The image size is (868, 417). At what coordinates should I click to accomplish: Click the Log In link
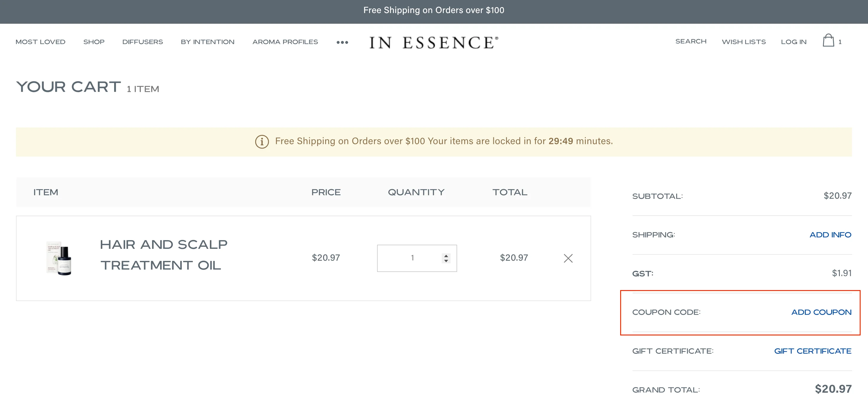click(794, 42)
